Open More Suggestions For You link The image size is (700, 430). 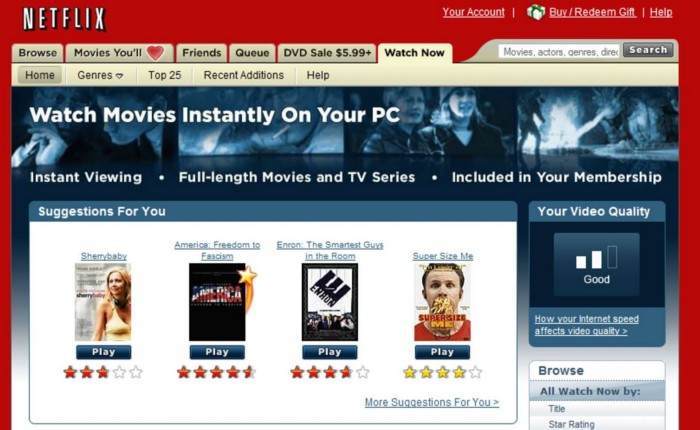pyautogui.click(x=432, y=402)
